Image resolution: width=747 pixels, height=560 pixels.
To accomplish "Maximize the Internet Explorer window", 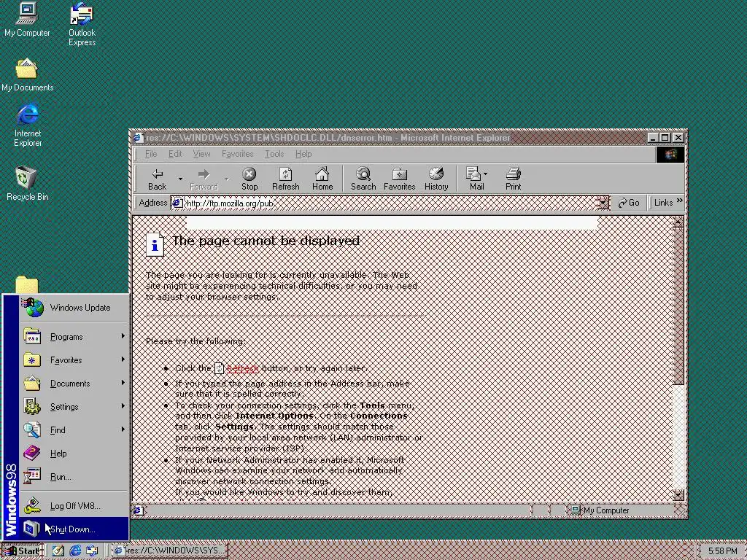I will pos(665,138).
